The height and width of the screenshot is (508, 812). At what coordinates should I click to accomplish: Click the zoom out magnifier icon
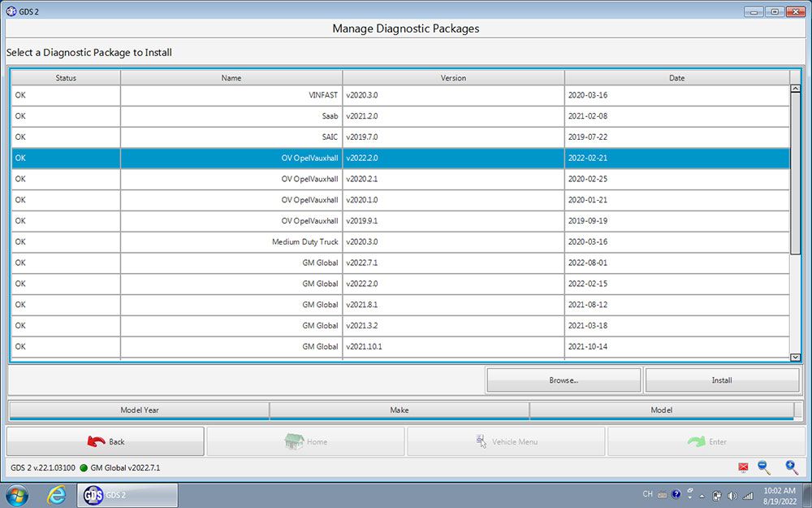763,467
